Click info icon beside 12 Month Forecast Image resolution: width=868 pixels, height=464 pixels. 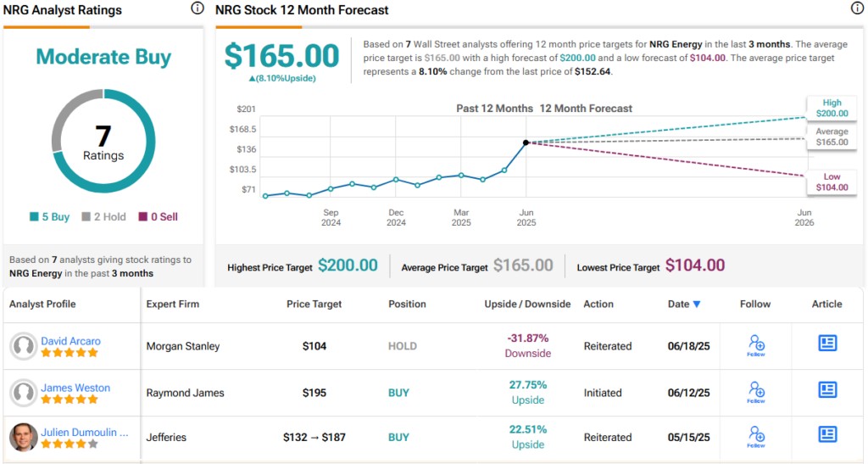(x=856, y=8)
